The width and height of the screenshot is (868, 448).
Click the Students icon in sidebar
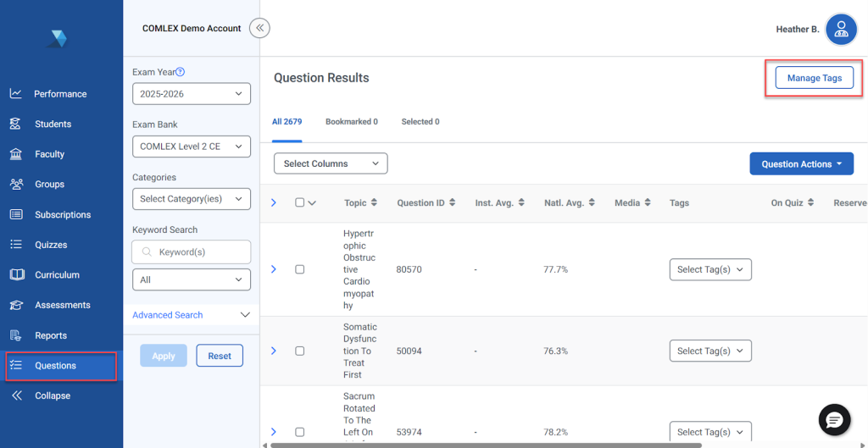click(15, 124)
